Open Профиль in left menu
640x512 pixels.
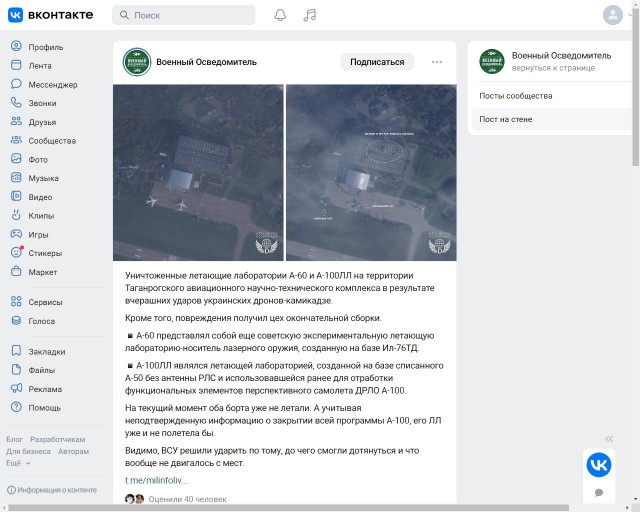click(46, 47)
